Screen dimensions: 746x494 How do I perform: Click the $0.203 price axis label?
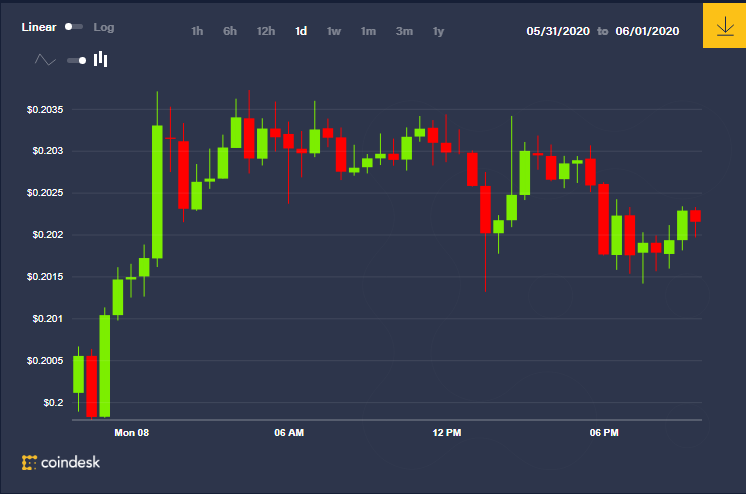pos(48,151)
